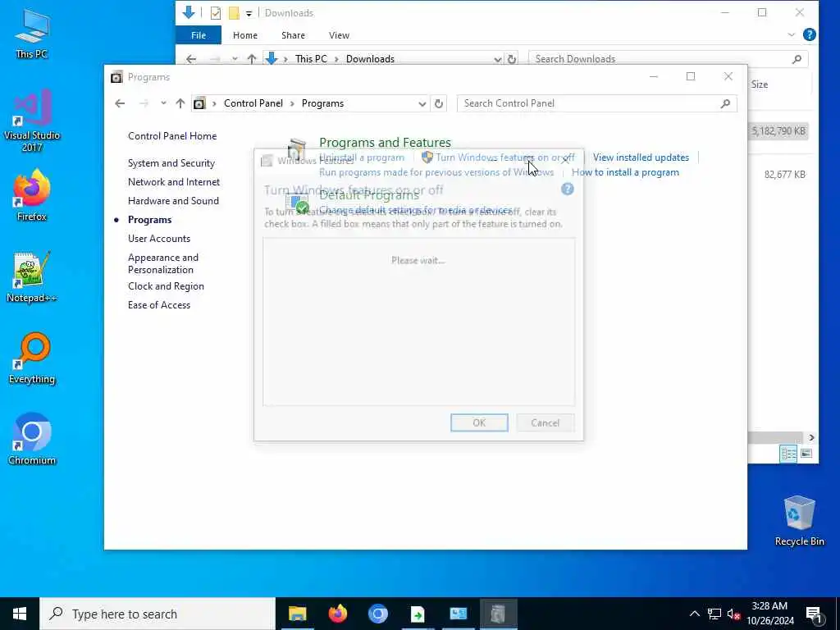Open Appearance and Personalization category

(x=163, y=263)
